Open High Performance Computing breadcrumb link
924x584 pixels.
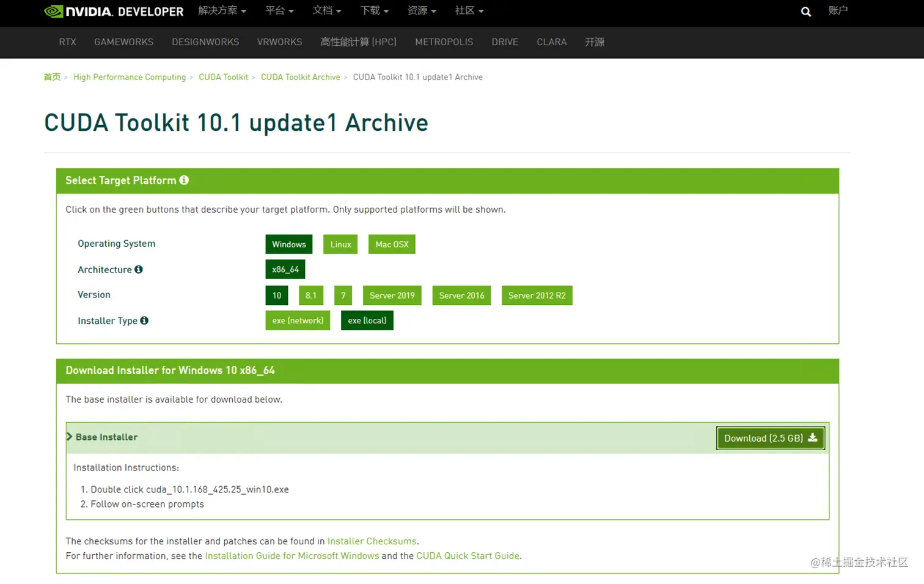pyautogui.click(x=130, y=77)
